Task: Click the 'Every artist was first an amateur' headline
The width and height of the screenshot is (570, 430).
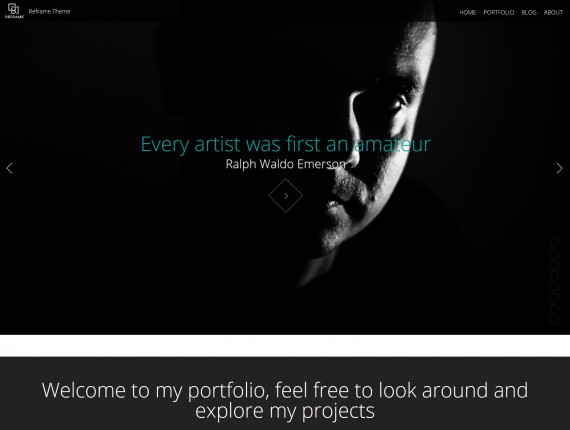Action: click(x=286, y=144)
